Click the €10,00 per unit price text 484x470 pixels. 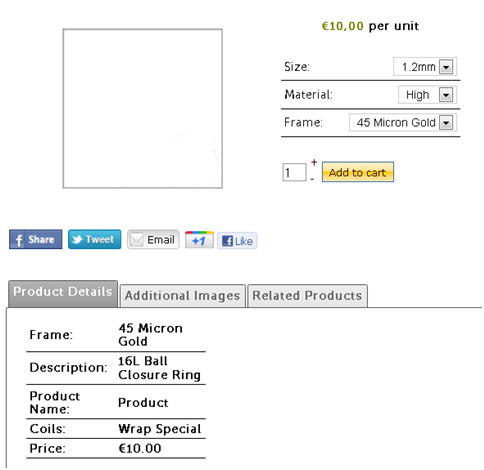pos(370,26)
